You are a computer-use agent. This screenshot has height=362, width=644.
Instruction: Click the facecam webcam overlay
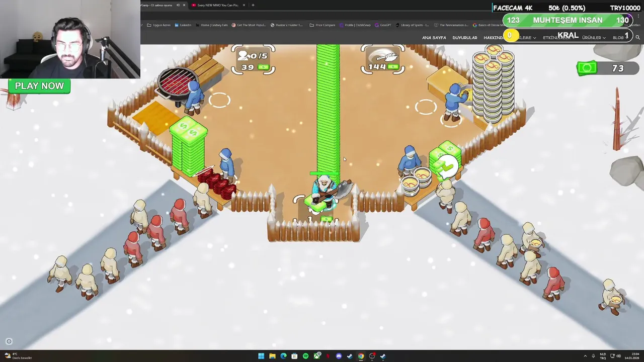(x=70, y=39)
